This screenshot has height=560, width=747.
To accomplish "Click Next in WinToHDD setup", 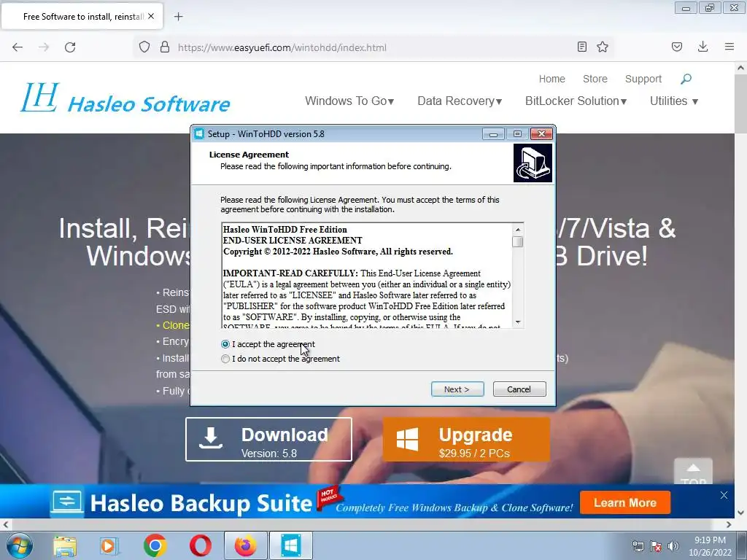I will [457, 389].
